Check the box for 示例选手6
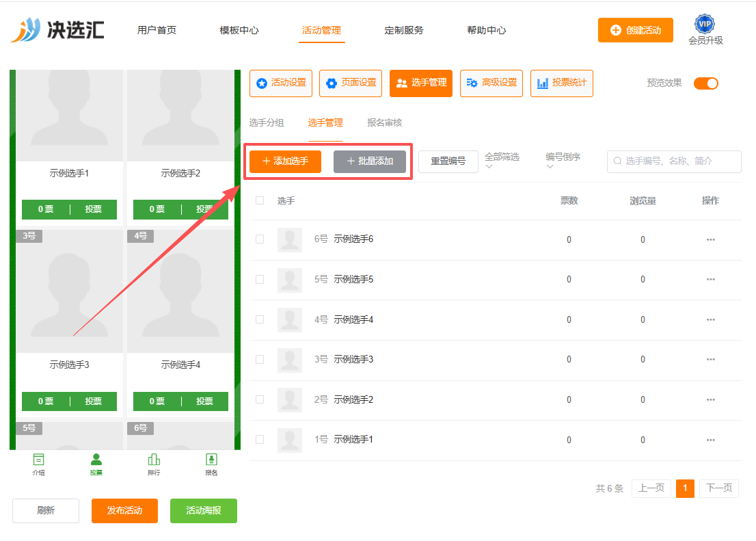Image resolution: width=756 pixels, height=541 pixels. pyautogui.click(x=260, y=239)
